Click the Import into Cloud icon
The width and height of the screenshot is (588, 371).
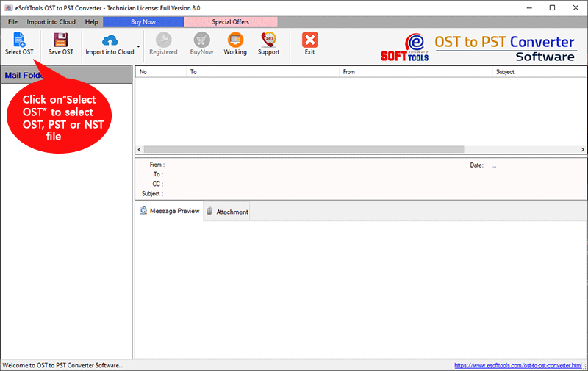[x=110, y=40]
